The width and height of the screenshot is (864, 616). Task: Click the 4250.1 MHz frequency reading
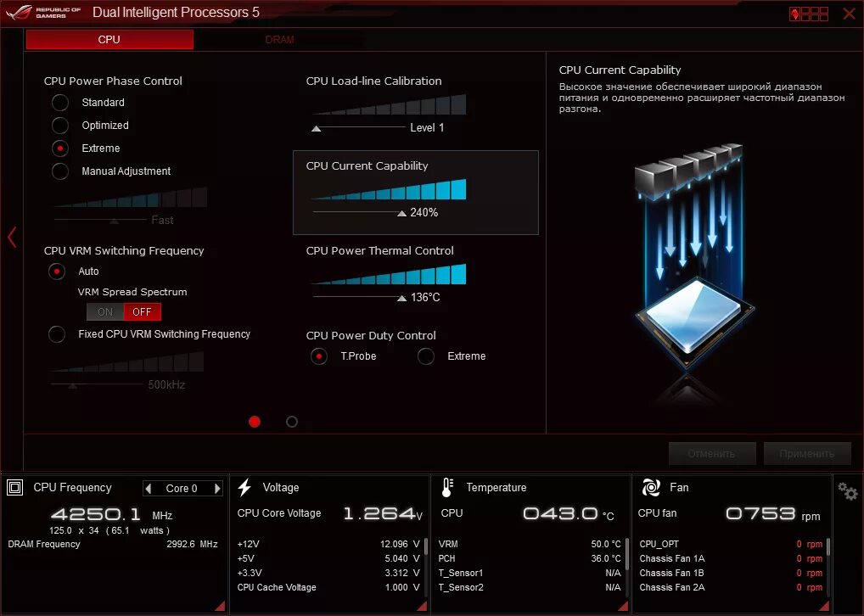pyautogui.click(x=112, y=515)
